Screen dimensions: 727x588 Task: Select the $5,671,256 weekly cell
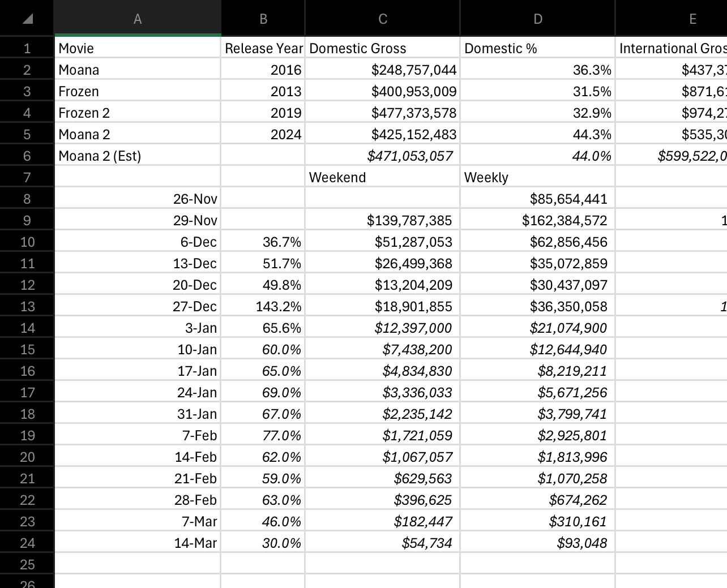[x=538, y=392]
